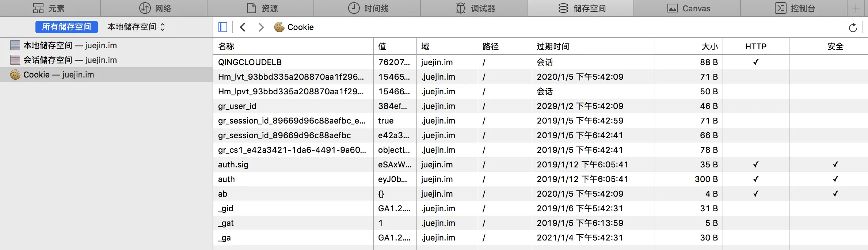Select the _ga cookie row

click(x=541, y=238)
